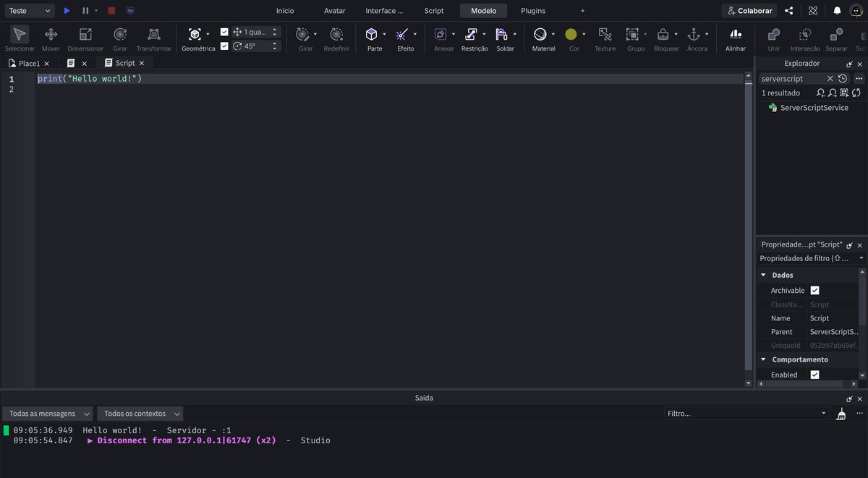The height and width of the screenshot is (478, 868).
Task: Toggle the 45° rotation snapping checkbox
Action: point(224,46)
